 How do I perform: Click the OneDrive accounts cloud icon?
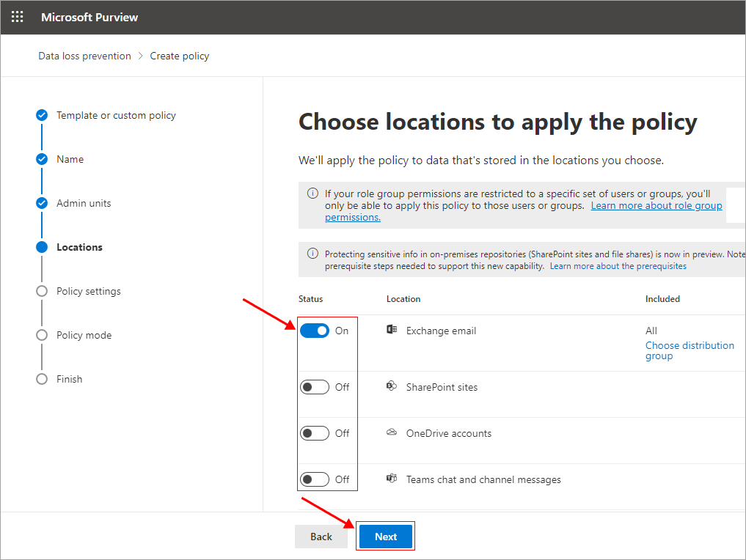(x=392, y=432)
